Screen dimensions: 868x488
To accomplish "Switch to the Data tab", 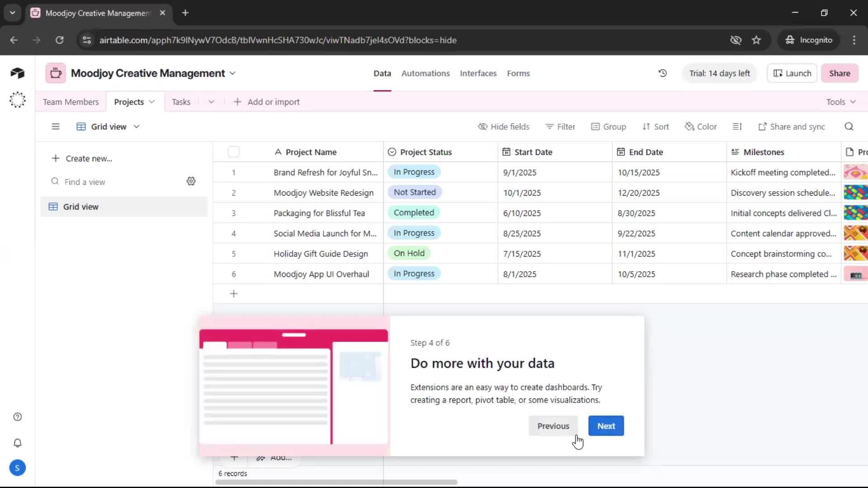I will point(382,73).
